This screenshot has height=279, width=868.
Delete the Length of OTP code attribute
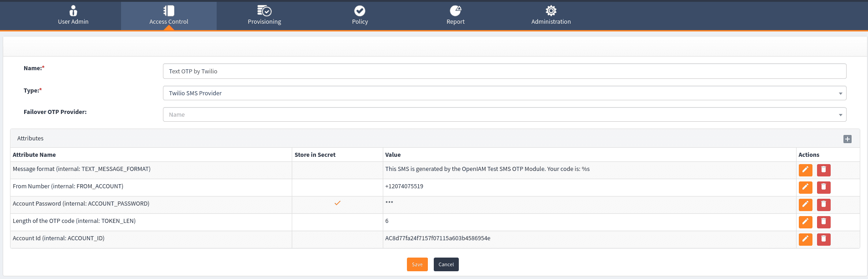coord(823,222)
